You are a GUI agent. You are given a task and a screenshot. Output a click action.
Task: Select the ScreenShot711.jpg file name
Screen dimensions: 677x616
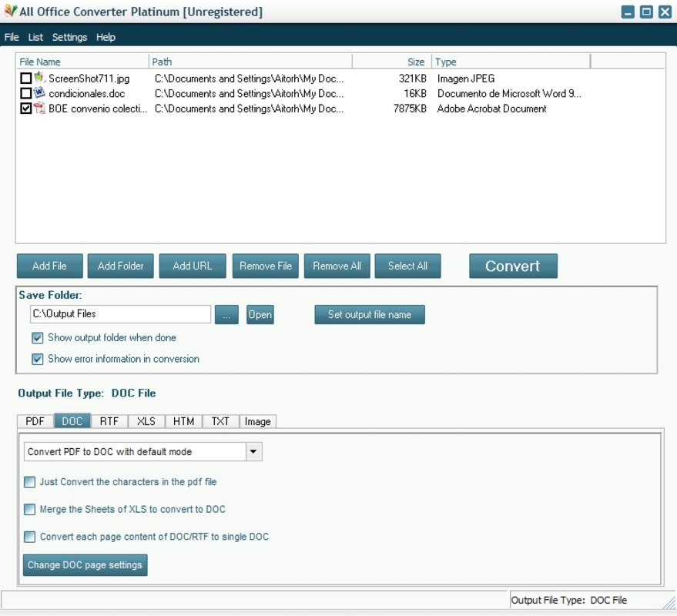89,79
